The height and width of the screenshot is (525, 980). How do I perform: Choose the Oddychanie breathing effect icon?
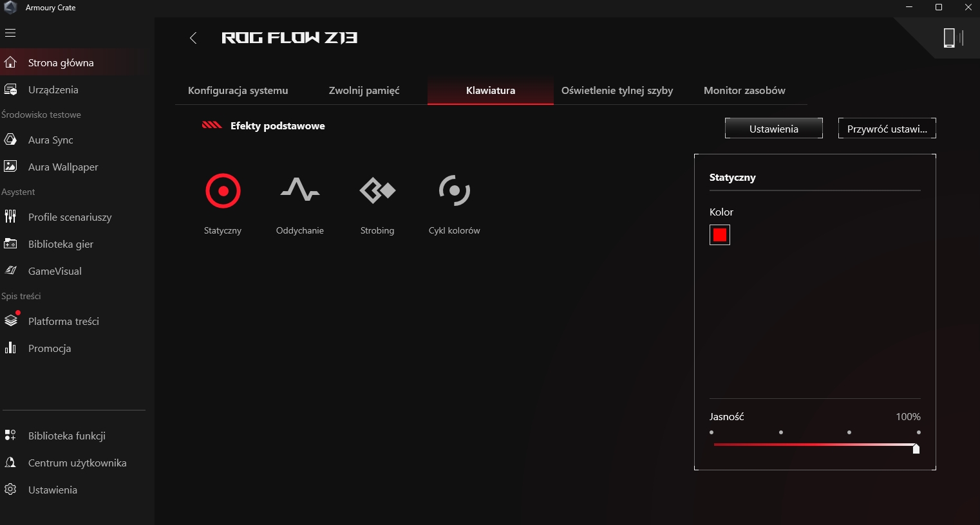(x=300, y=191)
